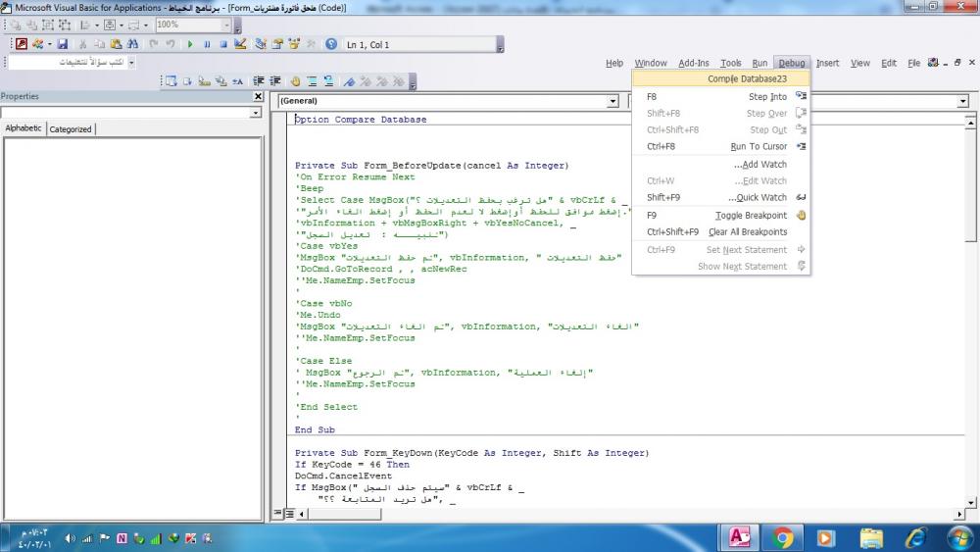
Task: Open Microsoft Access from the taskbar
Action: (740, 537)
